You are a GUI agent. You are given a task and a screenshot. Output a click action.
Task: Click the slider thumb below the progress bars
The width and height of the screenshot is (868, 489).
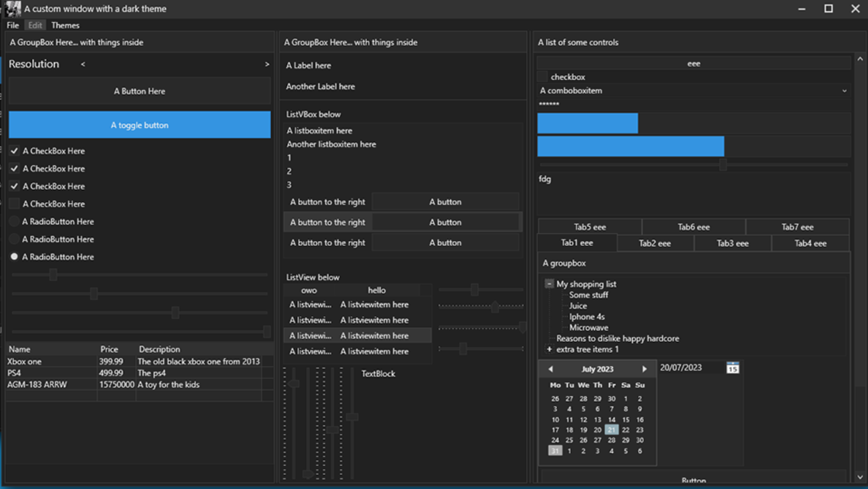pyautogui.click(x=723, y=164)
